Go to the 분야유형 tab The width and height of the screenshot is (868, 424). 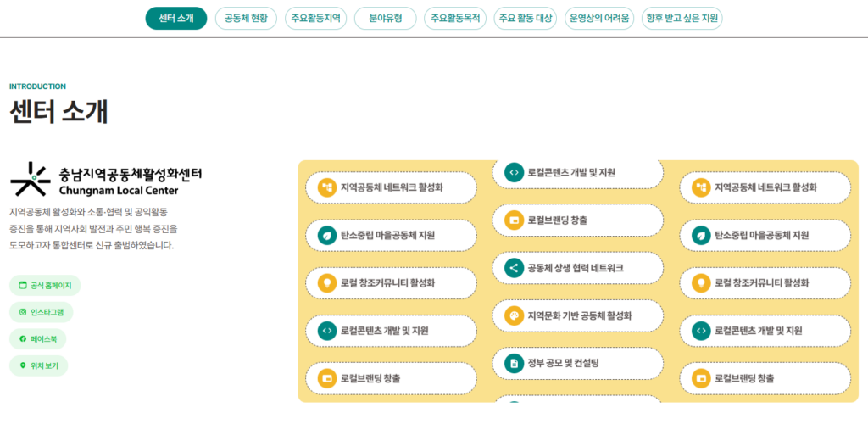tap(385, 18)
